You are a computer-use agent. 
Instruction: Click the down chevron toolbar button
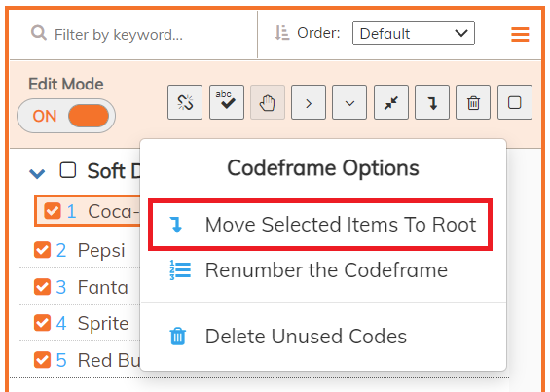(349, 102)
